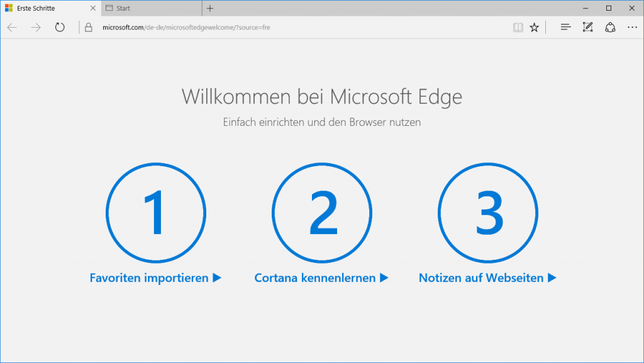Open the More actions ellipsis menu

(x=632, y=28)
